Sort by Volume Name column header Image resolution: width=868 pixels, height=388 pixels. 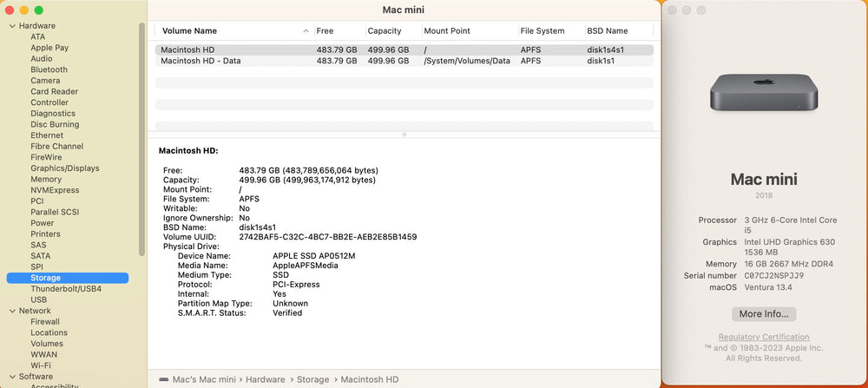click(x=189, y=31)
